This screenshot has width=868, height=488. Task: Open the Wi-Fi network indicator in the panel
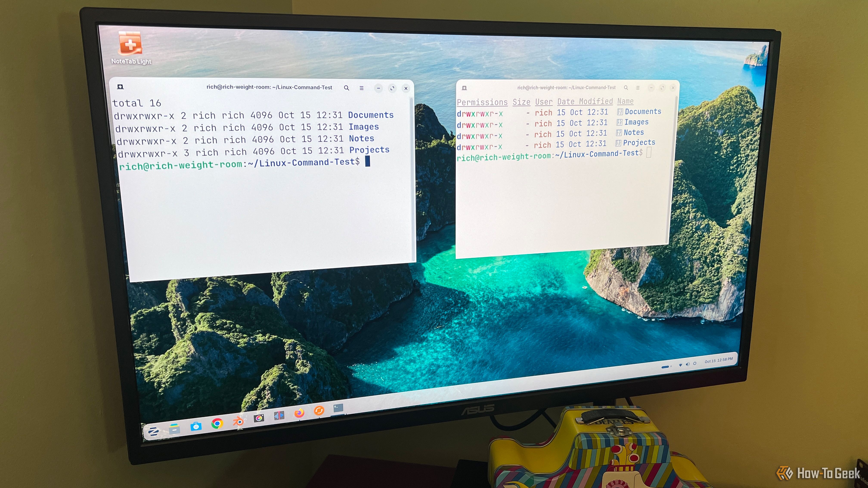[680, 365]
